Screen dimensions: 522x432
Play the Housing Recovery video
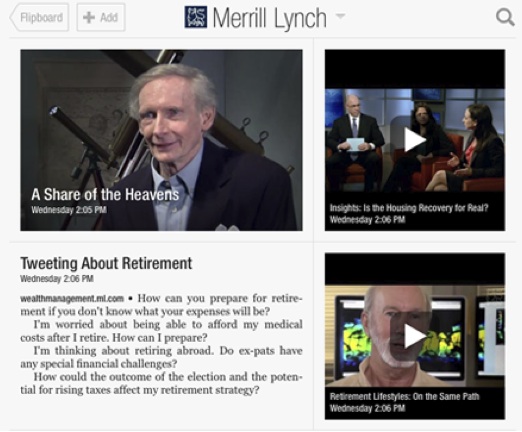click(x=415, y=140)
